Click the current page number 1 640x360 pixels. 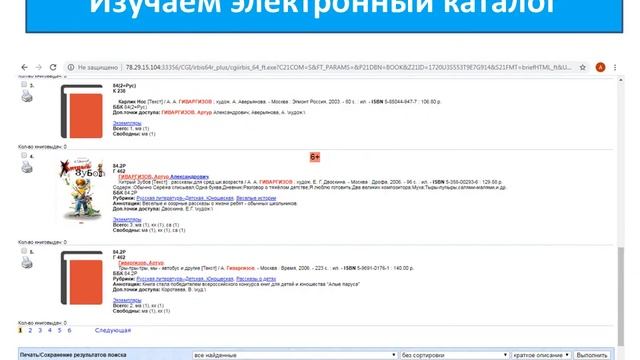[20, 330]
